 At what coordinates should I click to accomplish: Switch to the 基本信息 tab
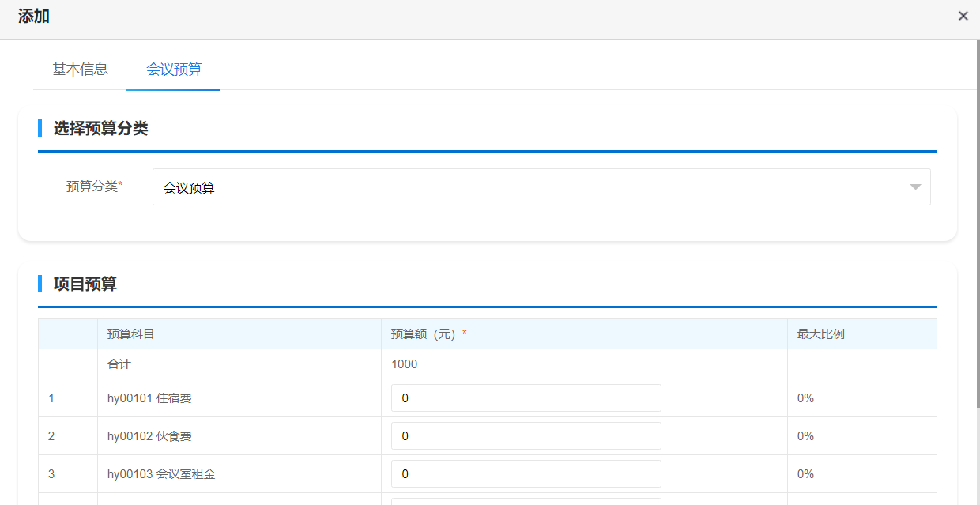coord(80,70)
